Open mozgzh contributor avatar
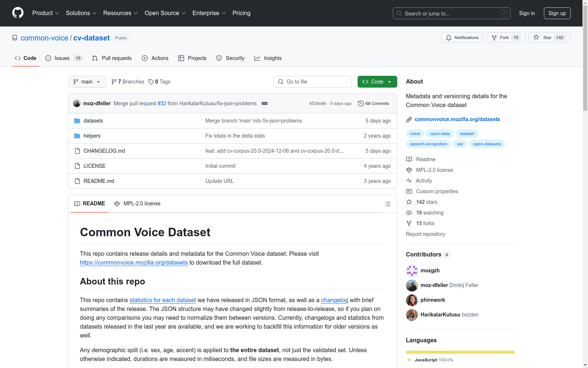The width and height of the screenshot is (588, 368). pyautogui.click(x=412, y=270)
